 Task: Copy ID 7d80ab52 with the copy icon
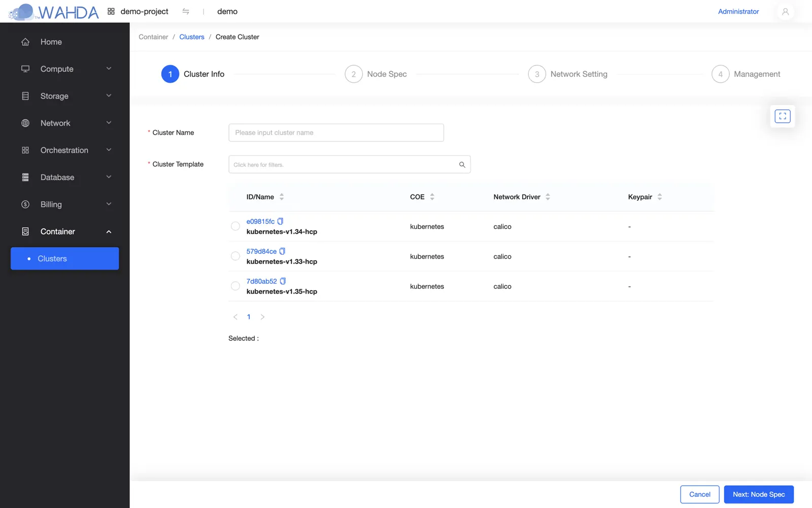283,281
